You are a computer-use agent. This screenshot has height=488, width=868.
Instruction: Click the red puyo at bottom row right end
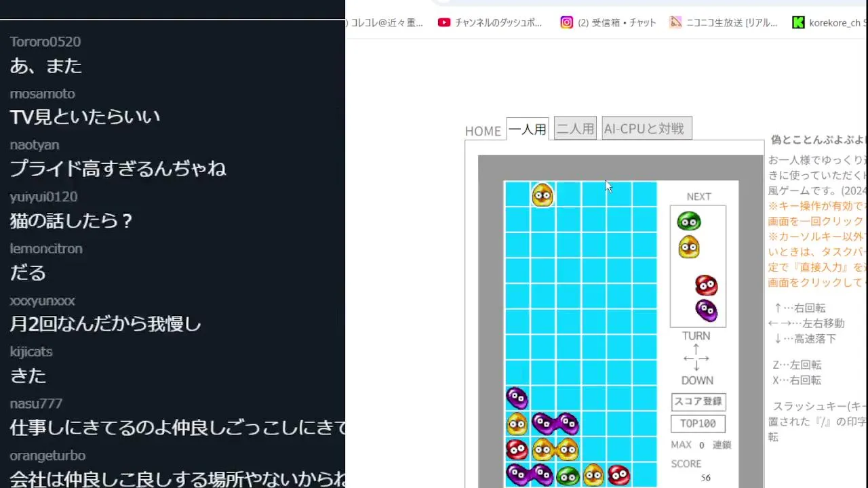[618, 475]
